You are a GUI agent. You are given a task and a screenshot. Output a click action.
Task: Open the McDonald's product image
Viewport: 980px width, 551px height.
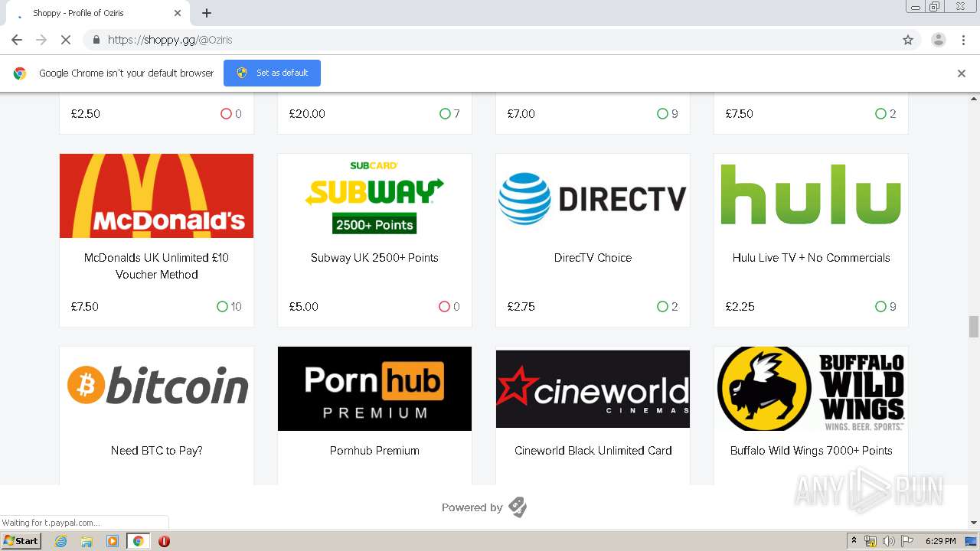[x=156, y=196]
